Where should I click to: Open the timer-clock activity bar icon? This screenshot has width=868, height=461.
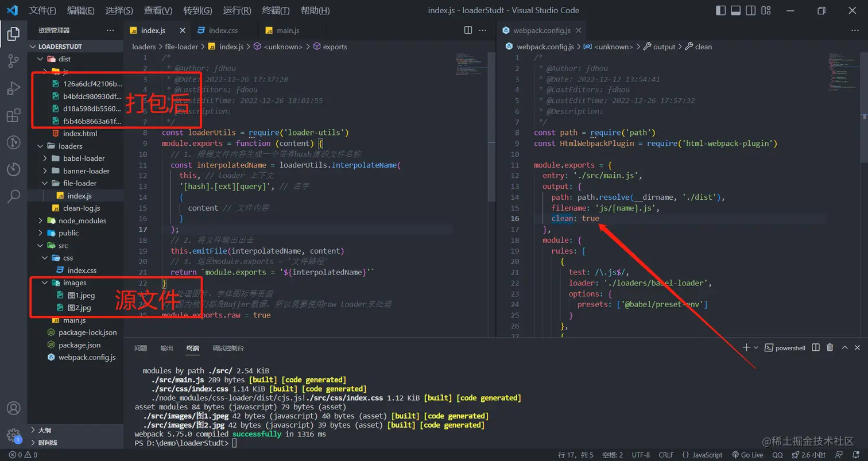click(13, 169)
